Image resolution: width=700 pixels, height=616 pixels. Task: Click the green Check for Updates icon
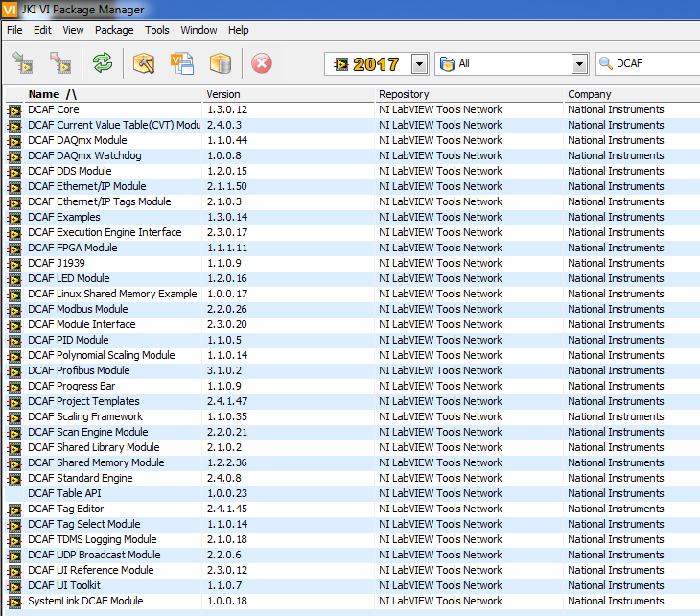102,64
